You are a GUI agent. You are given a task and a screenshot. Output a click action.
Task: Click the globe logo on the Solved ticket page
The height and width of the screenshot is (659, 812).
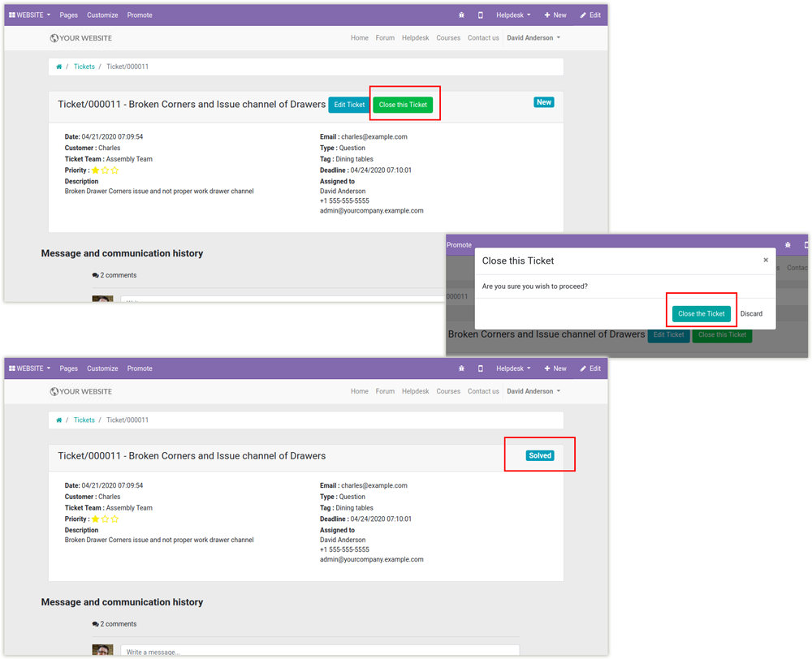pos(54,391)
